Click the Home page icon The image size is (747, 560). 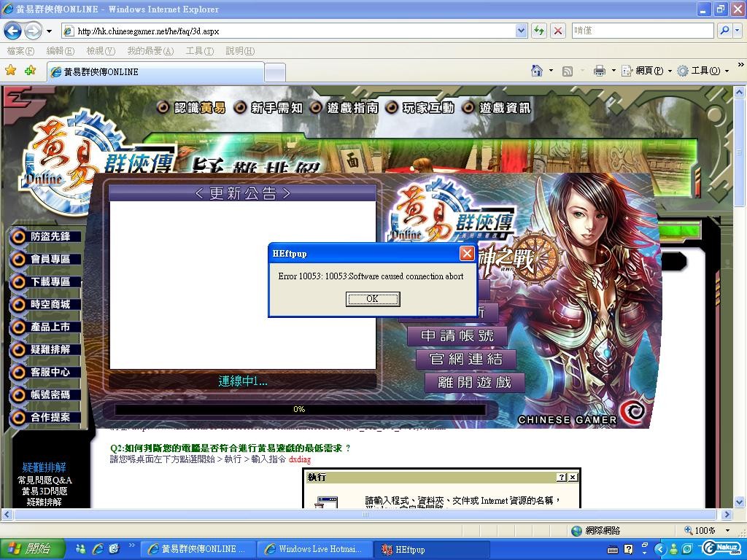(537, 71)
